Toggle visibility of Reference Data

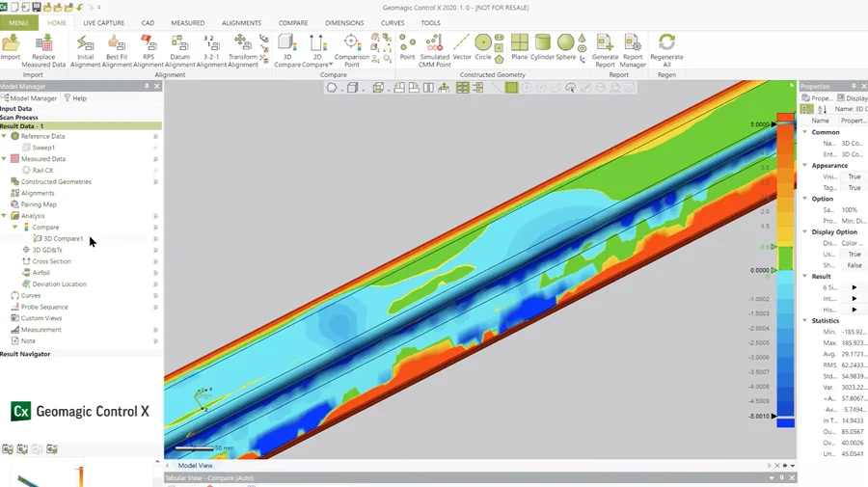[x=155, y=137]
